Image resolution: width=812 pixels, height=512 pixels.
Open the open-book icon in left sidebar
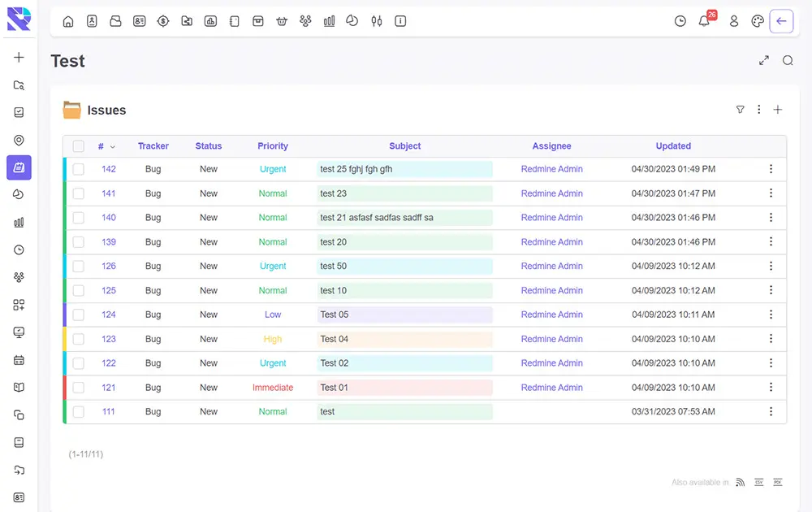[x=19, y=387]
